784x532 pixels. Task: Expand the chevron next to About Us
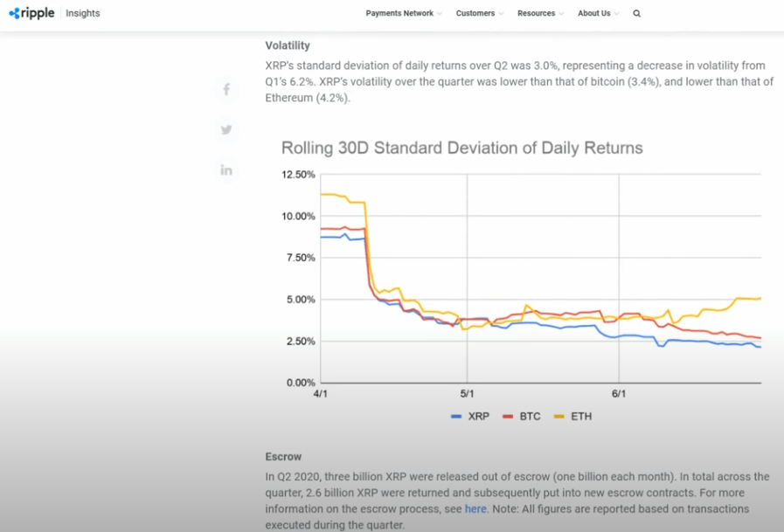click(617, 14)
